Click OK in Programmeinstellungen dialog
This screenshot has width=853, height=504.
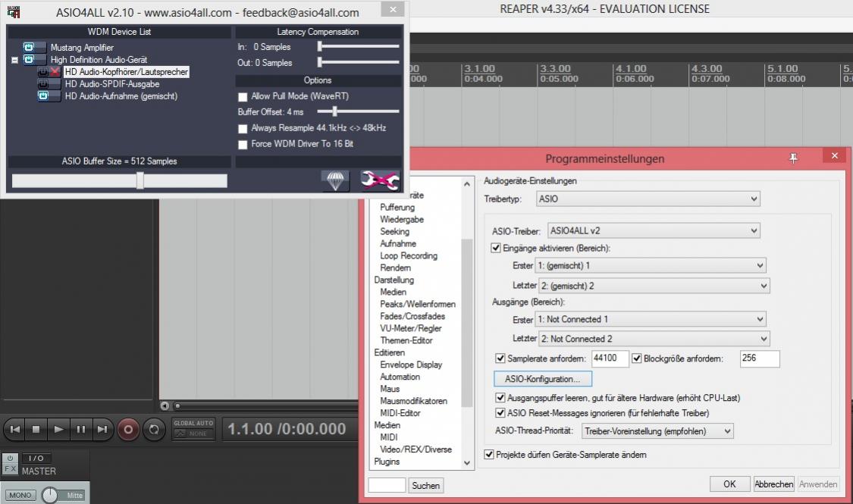[x=729, y=484]
